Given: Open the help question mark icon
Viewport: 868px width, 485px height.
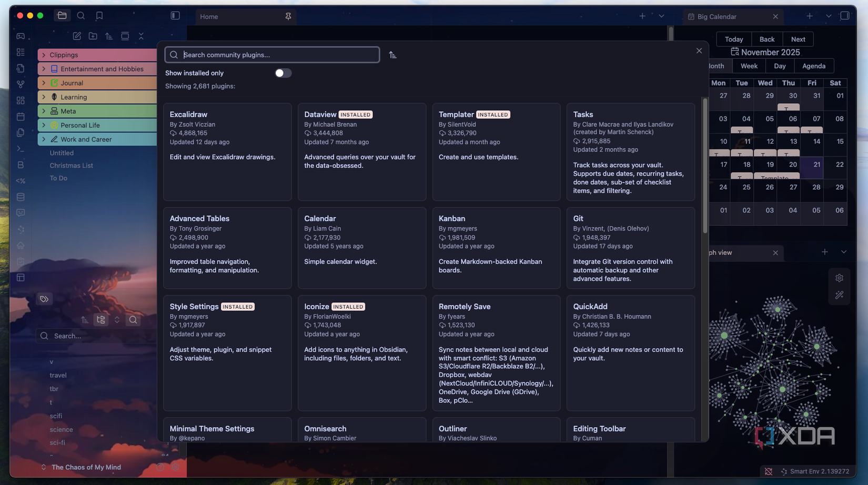Looking at the screenshot, I should (160, 467).
